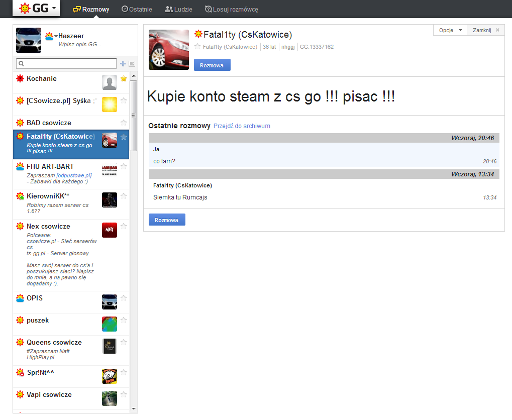The height and width of the screenshot is (420, 512).
Task: Focus the contact search field
Action: point(66,63)
